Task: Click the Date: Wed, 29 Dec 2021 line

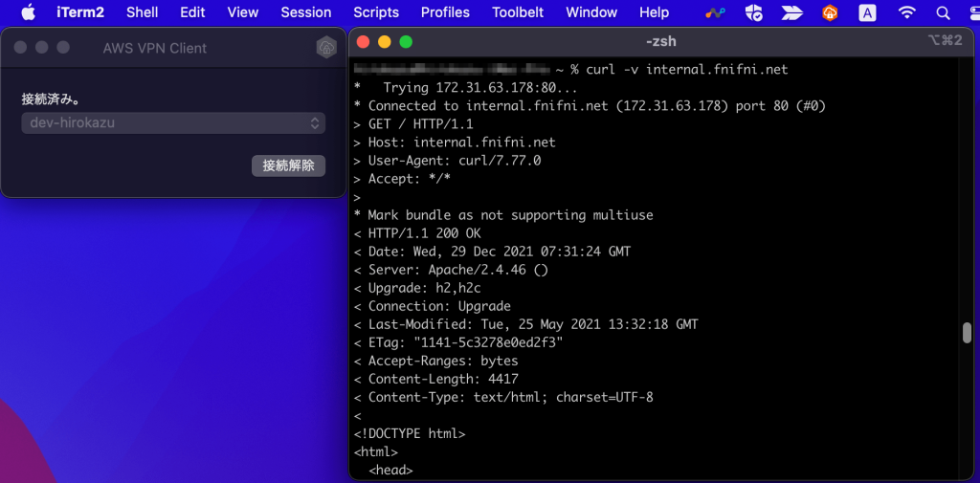Action: (x=492, y=252)
